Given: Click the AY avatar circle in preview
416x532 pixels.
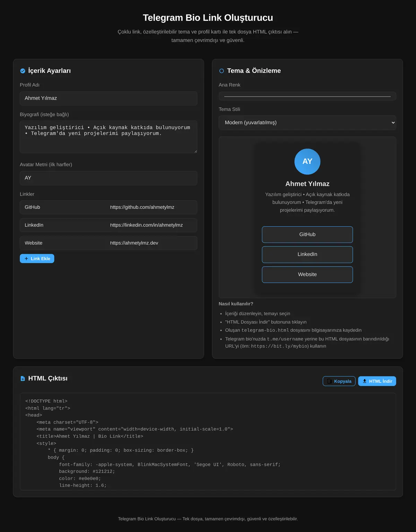Looking at the screenshot, I should (307, 162).
